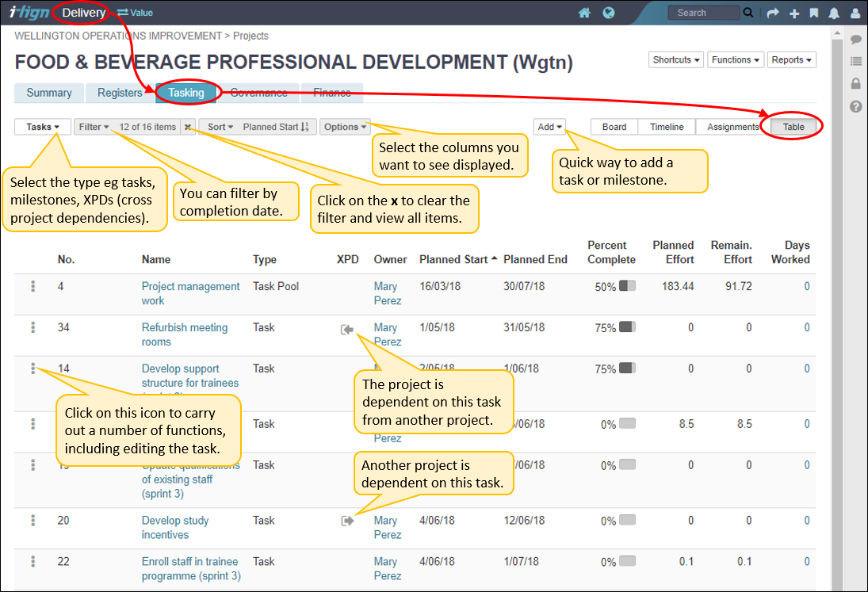Toggle the Planned Start sort direction button

tap(305, 127)
